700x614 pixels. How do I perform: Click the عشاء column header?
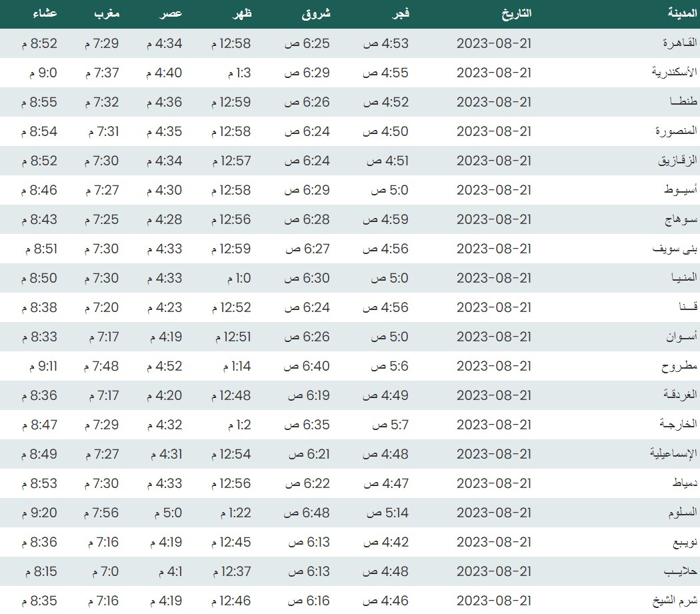coord(45,13)
